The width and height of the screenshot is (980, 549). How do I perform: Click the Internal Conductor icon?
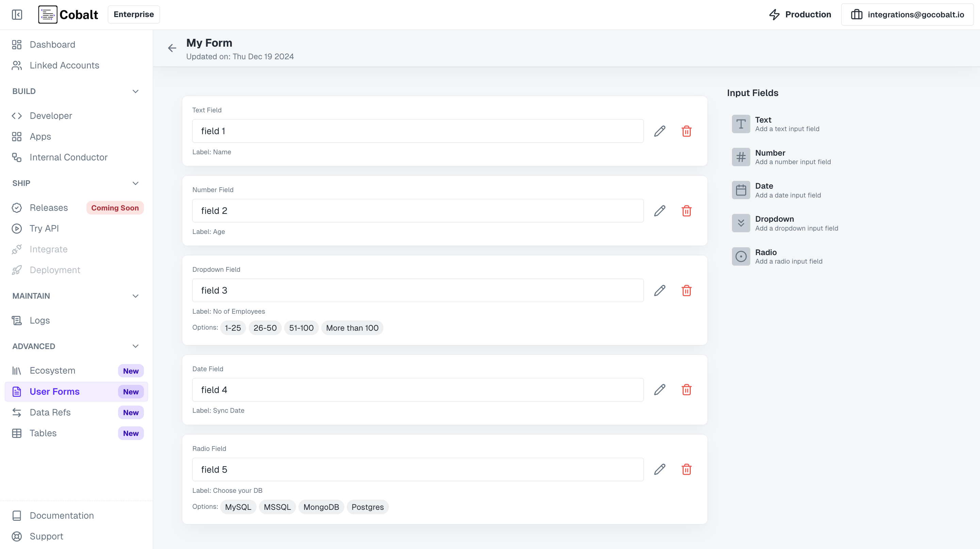click(x=16, y=157)
